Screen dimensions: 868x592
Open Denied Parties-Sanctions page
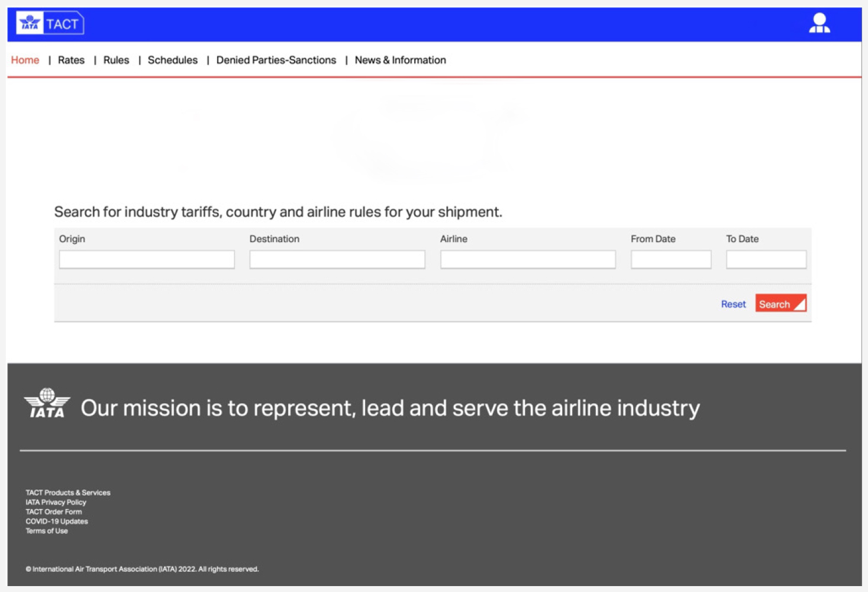click(x=276, y=60)
